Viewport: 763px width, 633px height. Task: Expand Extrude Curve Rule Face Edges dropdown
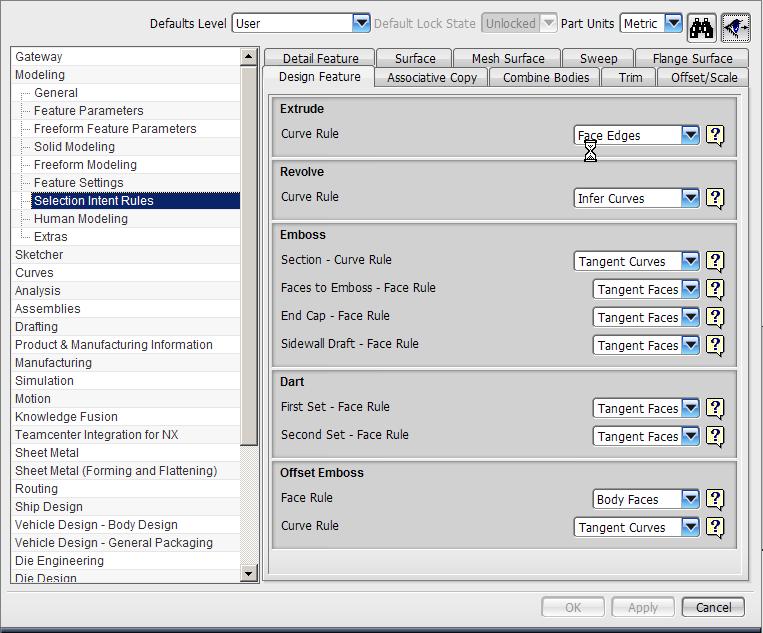(690, 135)
